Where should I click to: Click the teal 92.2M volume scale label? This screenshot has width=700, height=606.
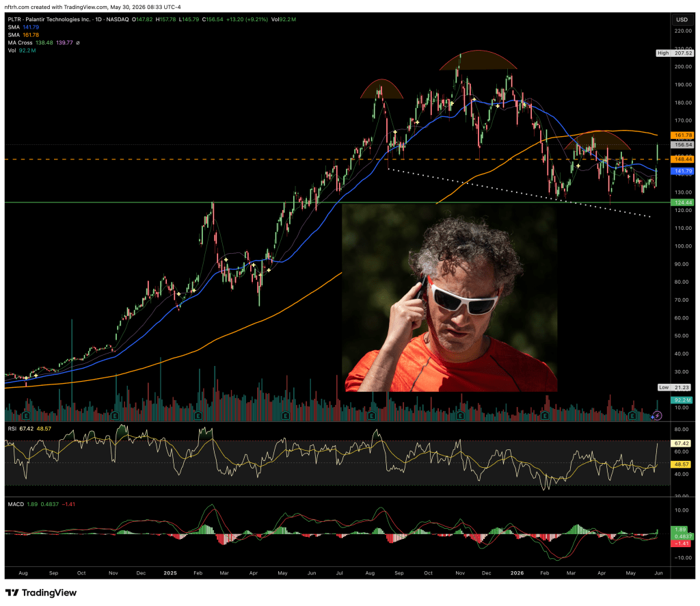[683, 400]
